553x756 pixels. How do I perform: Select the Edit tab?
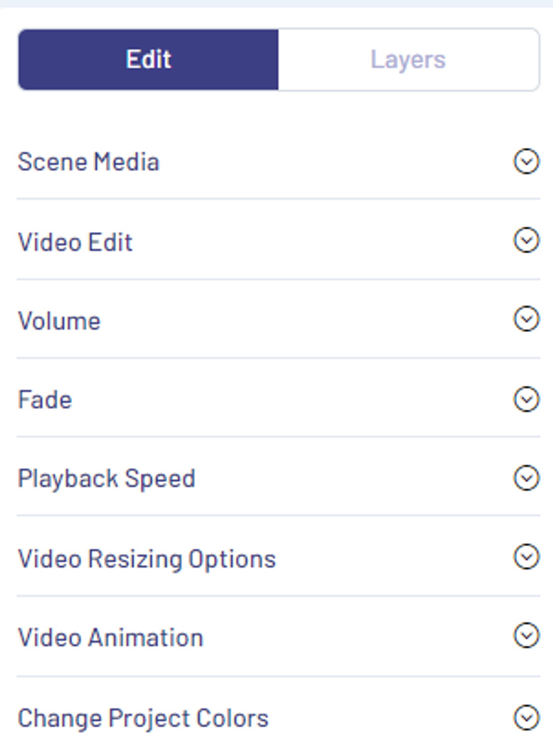point(149,60)
